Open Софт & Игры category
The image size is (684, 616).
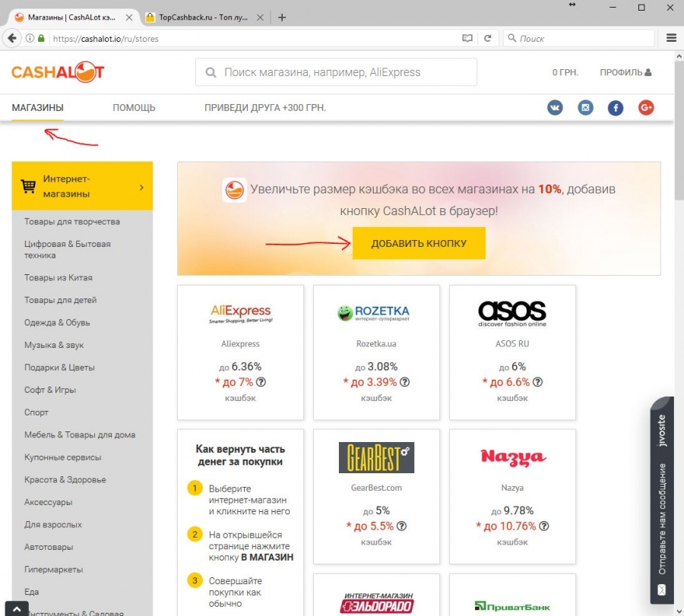point(50,390)
